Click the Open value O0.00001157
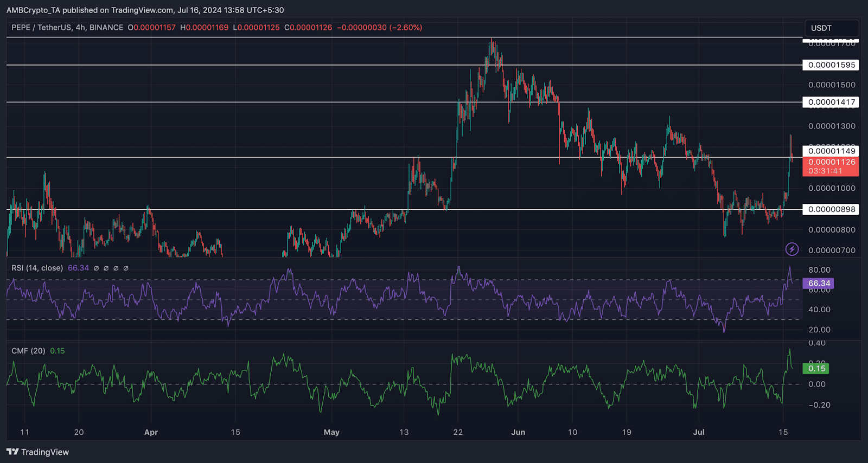The height and width of the screenshot is (463, 868). coord(152,28)
